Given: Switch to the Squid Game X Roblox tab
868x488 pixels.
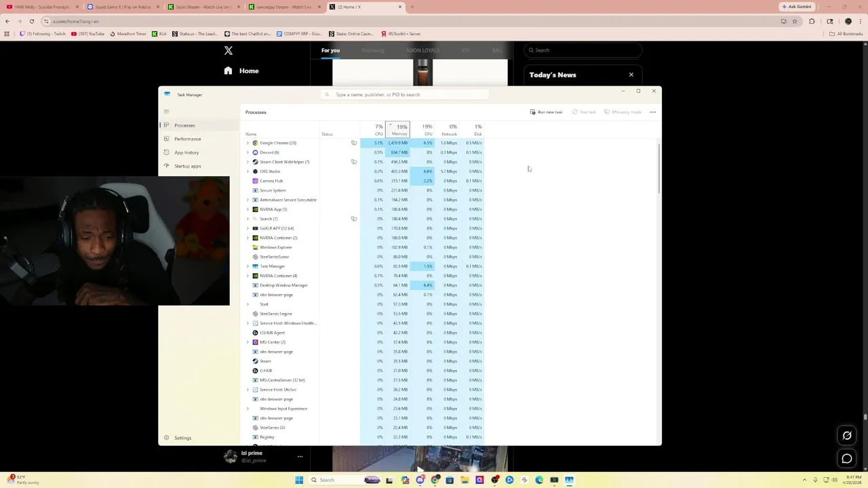Looking at the screenshot, I should click(x=123, y=7).
